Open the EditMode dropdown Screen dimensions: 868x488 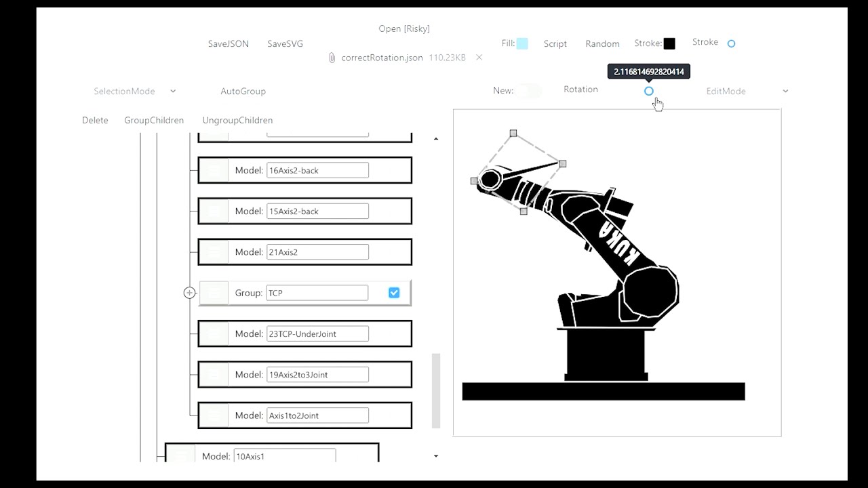coord(747,91)
